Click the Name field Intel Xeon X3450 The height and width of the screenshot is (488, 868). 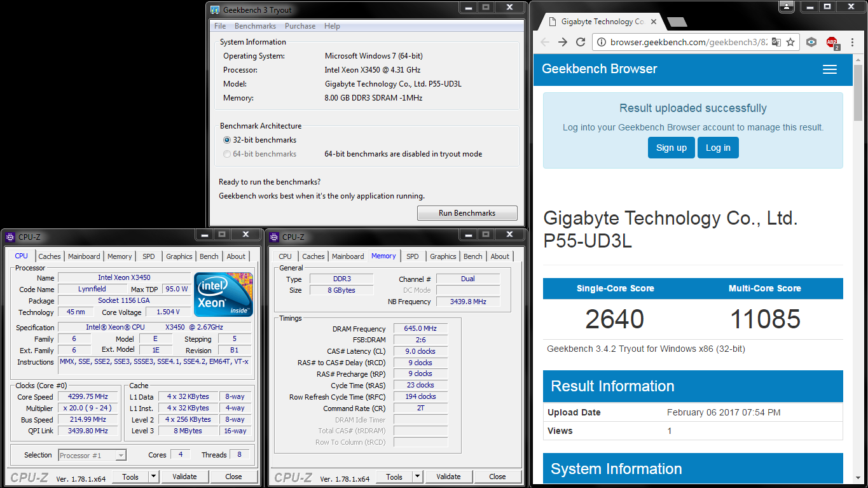[x=124, y=277]
